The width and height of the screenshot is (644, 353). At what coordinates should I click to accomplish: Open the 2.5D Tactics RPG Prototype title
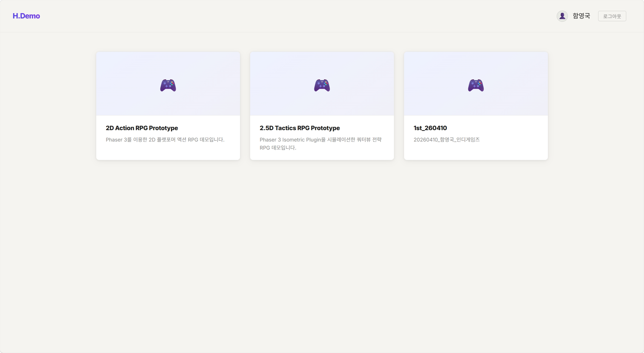tap(300, 128)
